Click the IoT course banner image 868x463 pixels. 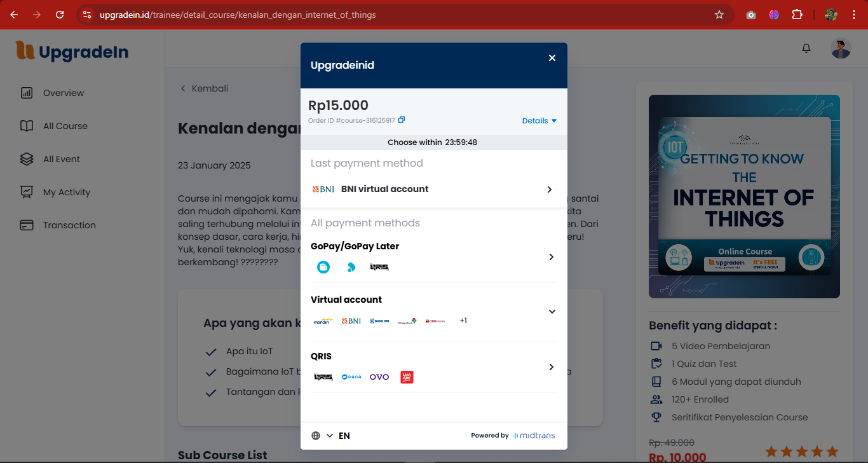[744, 197]
